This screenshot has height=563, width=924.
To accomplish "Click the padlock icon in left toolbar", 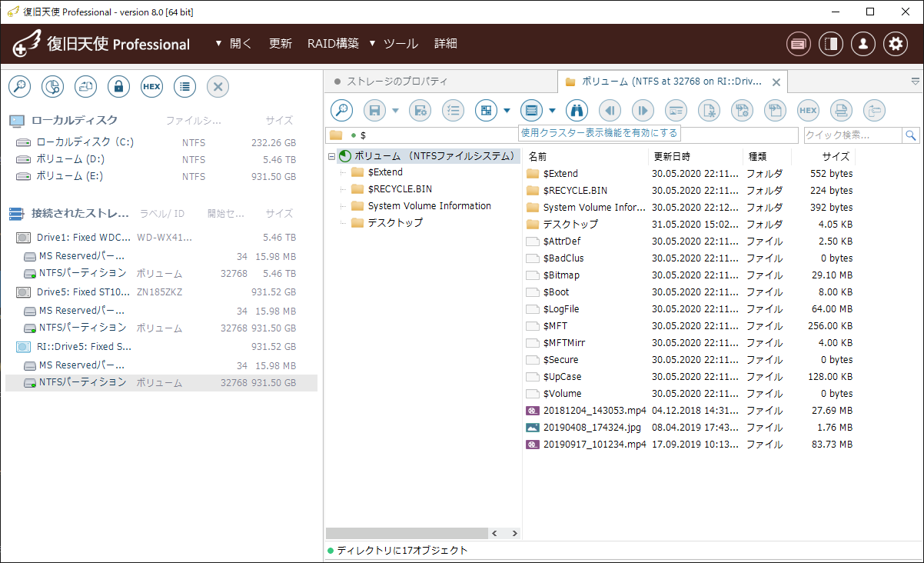I will pos(118,87).
